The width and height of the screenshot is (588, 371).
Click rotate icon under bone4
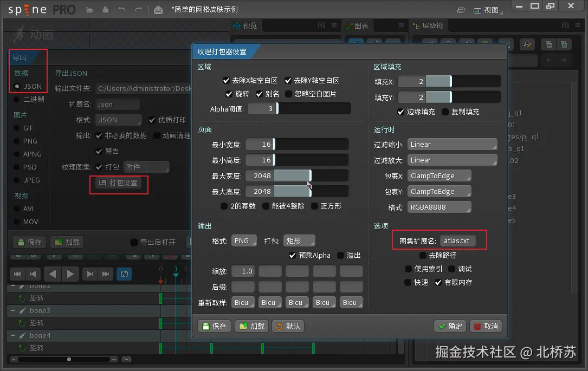(x=22, y=348)
